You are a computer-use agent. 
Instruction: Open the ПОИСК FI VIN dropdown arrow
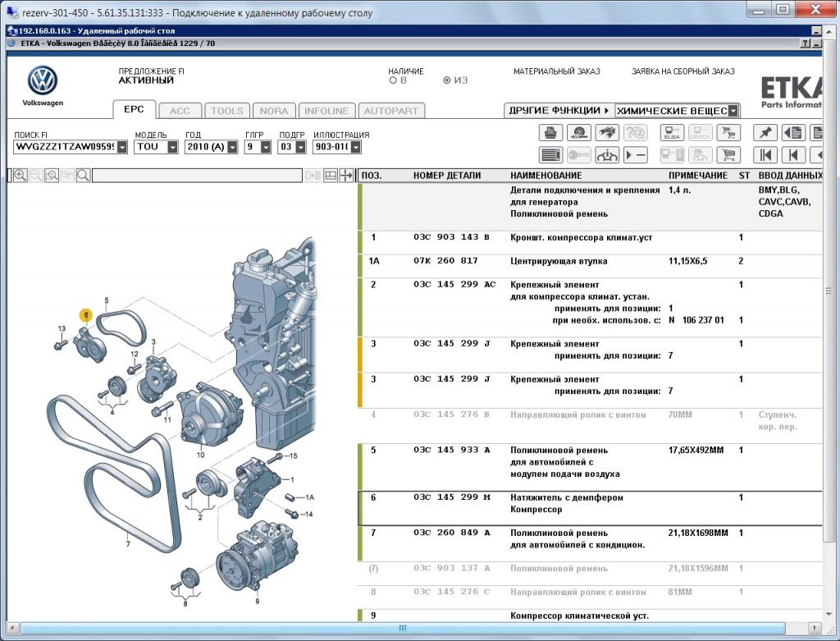pyautogui.click(x=122, y=147)
